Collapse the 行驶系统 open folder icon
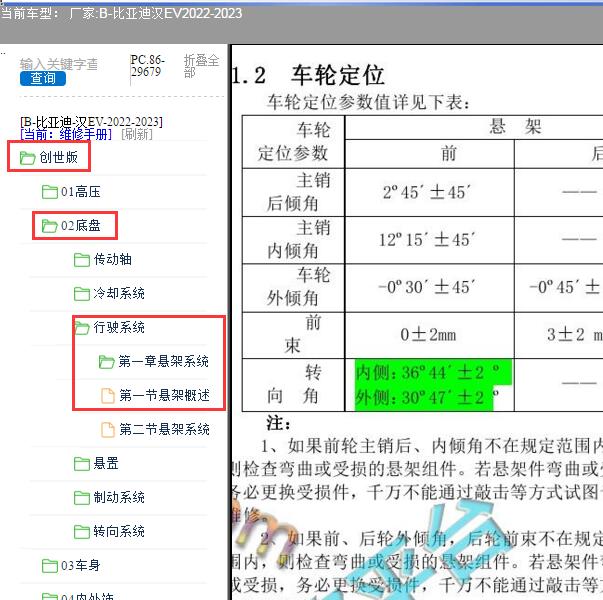Image resolution: width=603 pixels, height=600 pixels. tap(82, 328)
